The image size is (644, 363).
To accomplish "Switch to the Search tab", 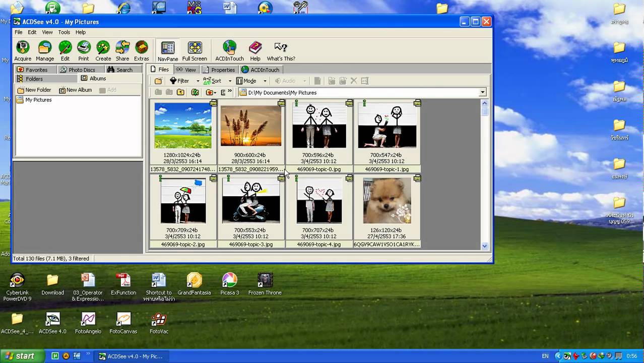I will tap(122, 70).
